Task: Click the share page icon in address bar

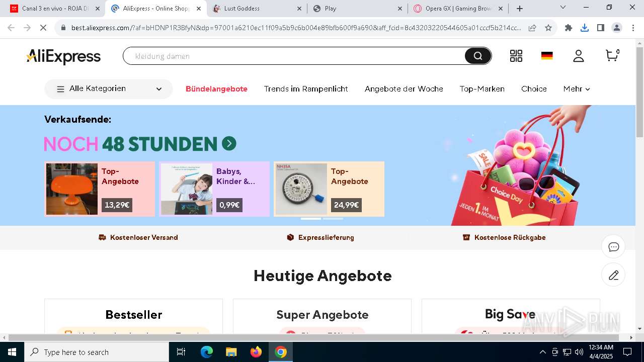Action: [x=532, y=28]
